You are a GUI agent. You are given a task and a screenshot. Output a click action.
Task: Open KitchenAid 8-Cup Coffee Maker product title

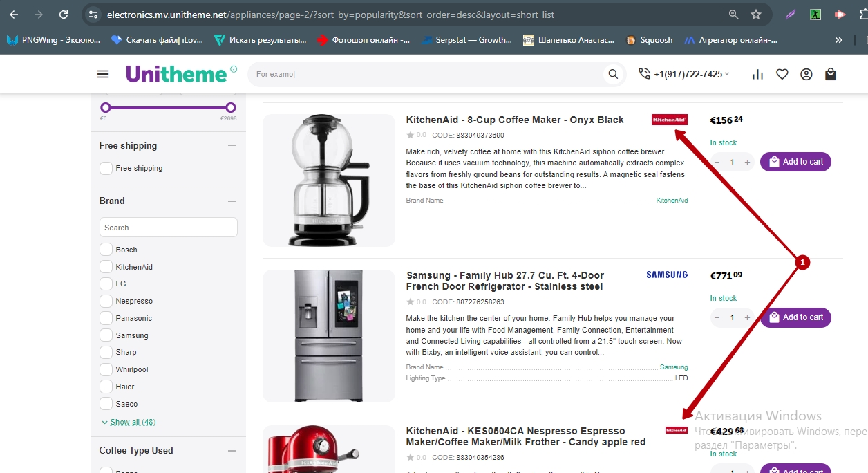(515, 120)
